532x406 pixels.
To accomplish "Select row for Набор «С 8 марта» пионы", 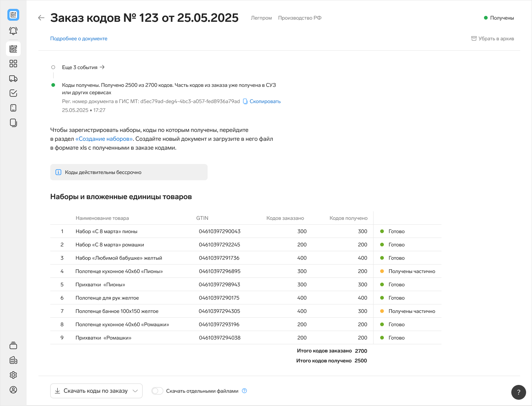I will 106,231.
